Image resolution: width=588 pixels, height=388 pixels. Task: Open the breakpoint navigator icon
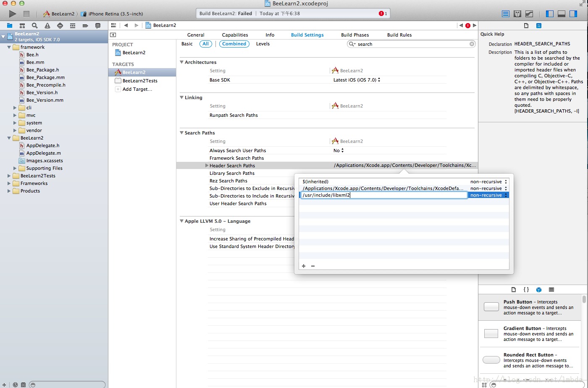(x=85, y=26)
